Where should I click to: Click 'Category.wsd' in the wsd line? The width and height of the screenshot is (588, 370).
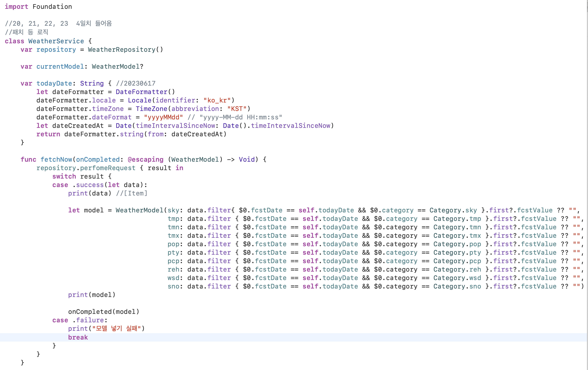pos(457,278)
